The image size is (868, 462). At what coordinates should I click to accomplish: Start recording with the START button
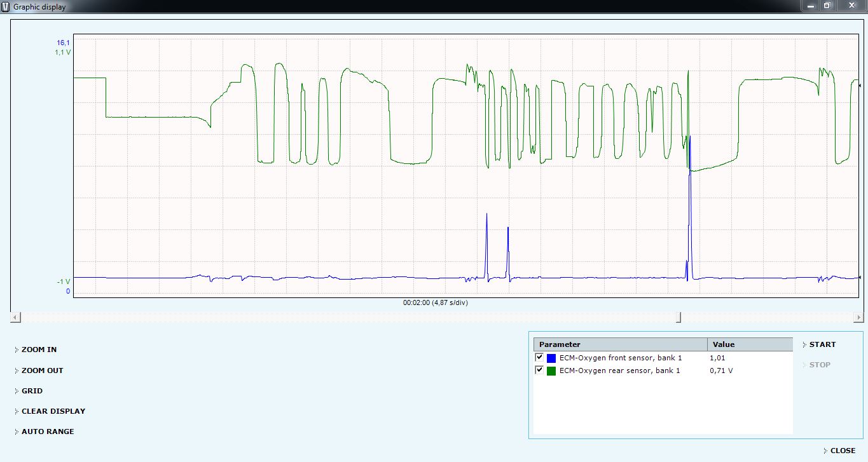822,344
